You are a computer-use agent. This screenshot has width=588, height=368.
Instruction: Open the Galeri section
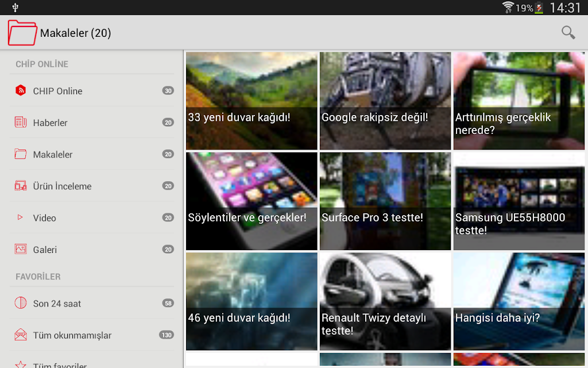92,250
